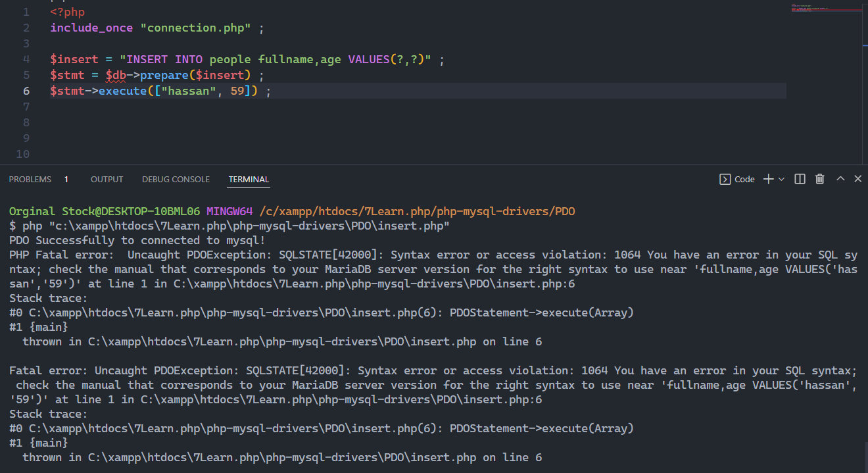This screenshot has width=868, height=473.
Task: Click the INSERT INTO SQL string
Action: tap(276, 59)
